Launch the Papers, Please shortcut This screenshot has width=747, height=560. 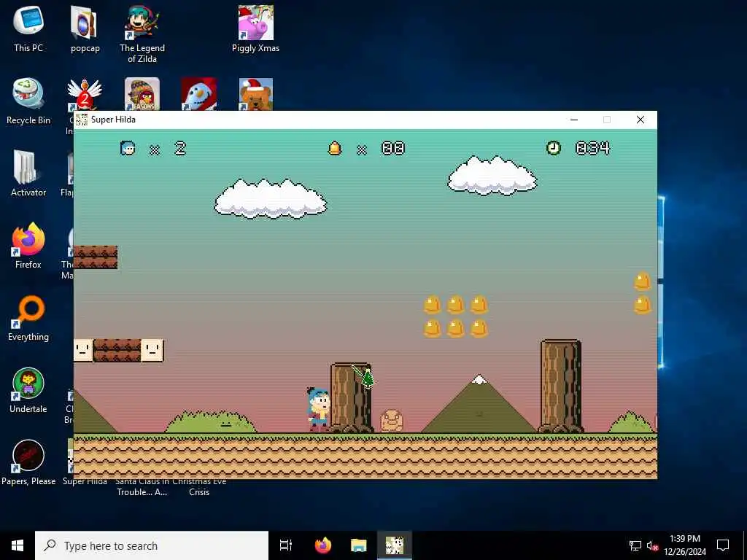click(28, 463)
